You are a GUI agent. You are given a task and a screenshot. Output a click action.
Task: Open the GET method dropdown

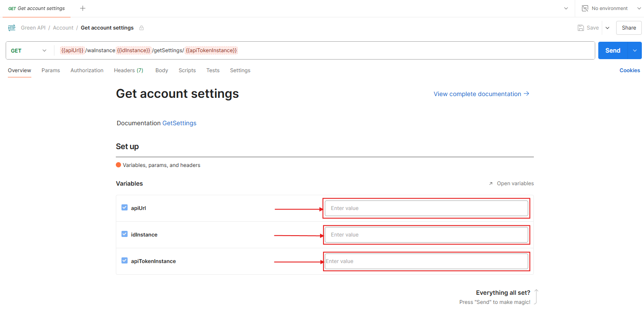click(x=29, y=50)
